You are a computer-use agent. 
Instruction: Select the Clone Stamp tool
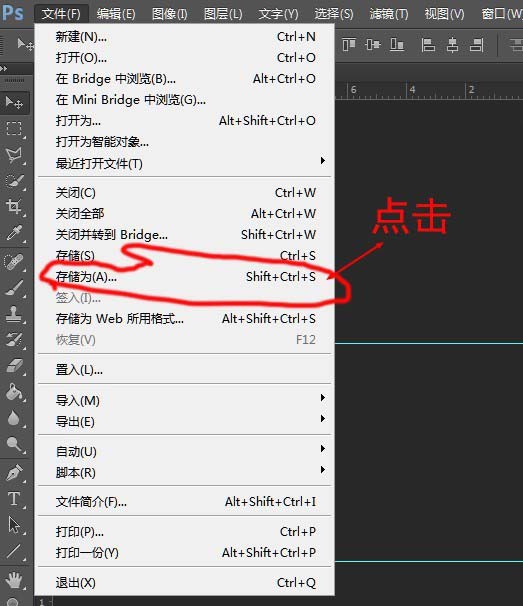(14, 313)
